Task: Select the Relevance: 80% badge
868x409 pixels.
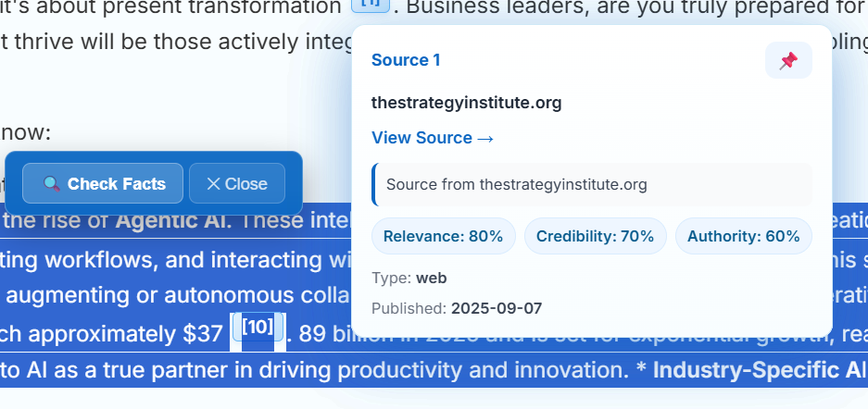Action: click(x=443, y=236)
